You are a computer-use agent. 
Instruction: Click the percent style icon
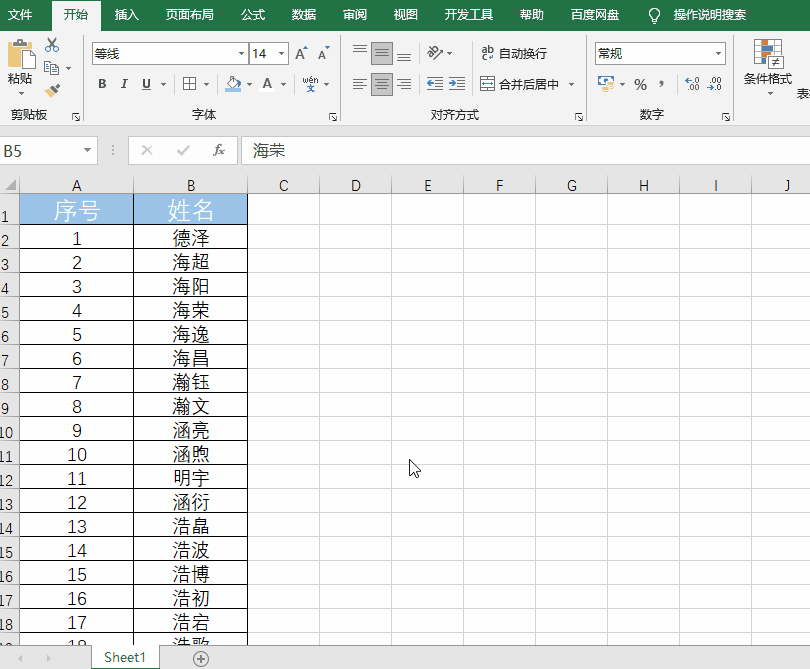click(x=641, y=84)
